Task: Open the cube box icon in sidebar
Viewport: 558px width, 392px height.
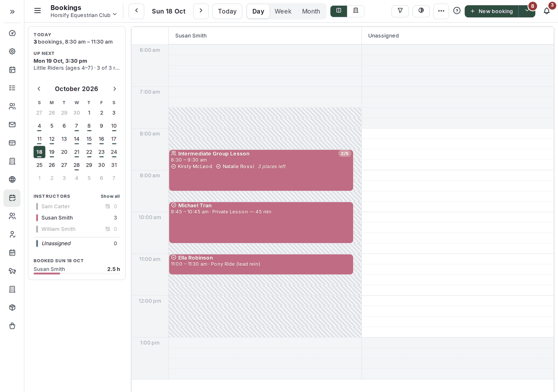Action: point(12,307)
